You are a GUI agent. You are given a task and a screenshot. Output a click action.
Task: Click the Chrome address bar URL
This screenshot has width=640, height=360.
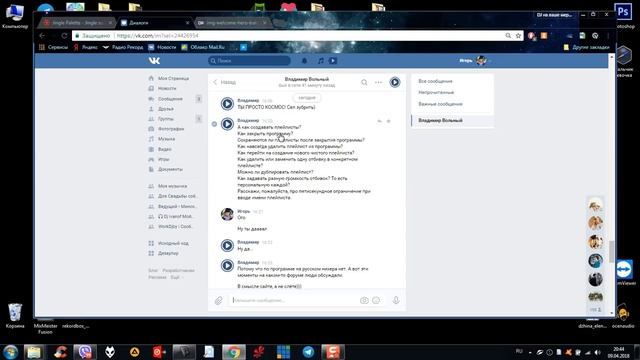[158, 36]
